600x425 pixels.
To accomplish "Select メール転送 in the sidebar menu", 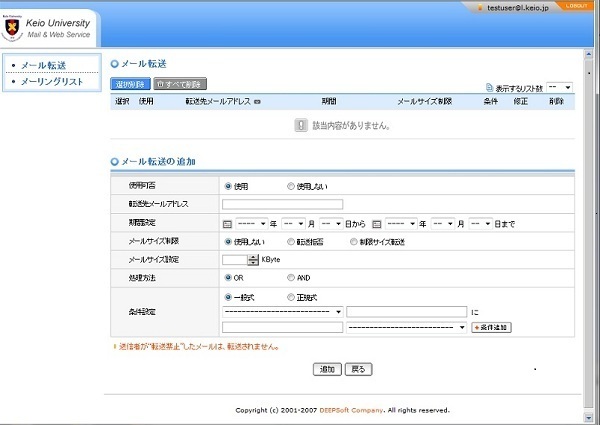I will pyautogui.click(x=45, y=65).
